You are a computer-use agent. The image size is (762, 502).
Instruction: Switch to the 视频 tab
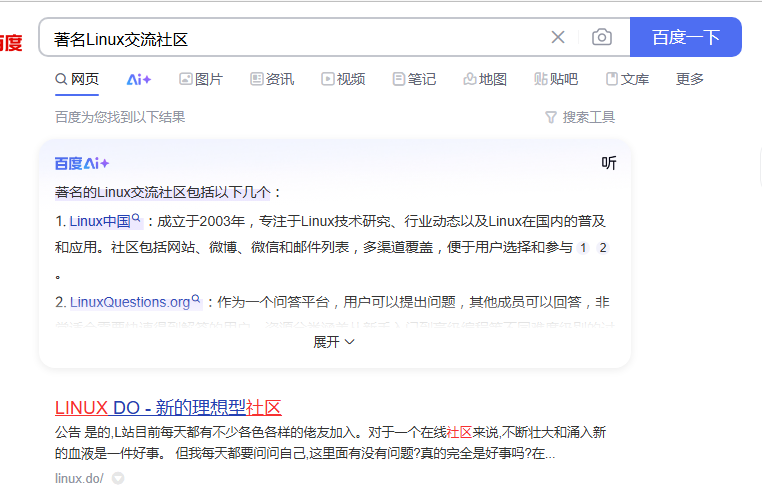(343, 79)
